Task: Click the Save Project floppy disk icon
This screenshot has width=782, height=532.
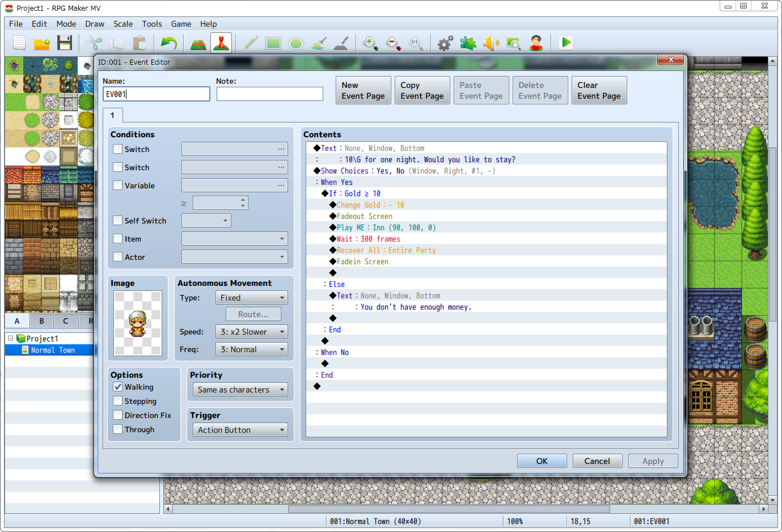Action: click(65, 43)
